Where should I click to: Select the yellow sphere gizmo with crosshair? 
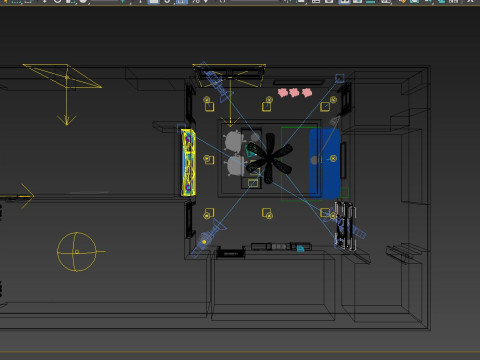(x=78, y=252)
